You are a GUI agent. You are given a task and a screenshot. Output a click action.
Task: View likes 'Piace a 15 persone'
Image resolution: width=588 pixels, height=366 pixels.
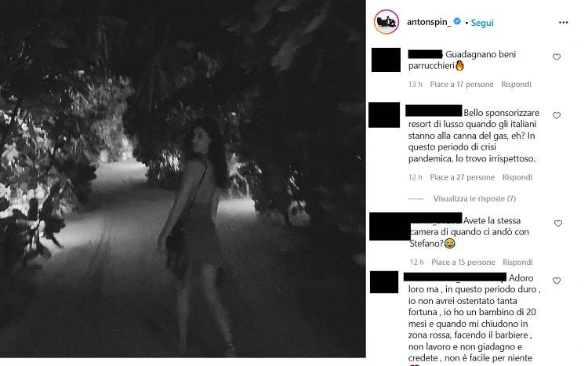463,262
